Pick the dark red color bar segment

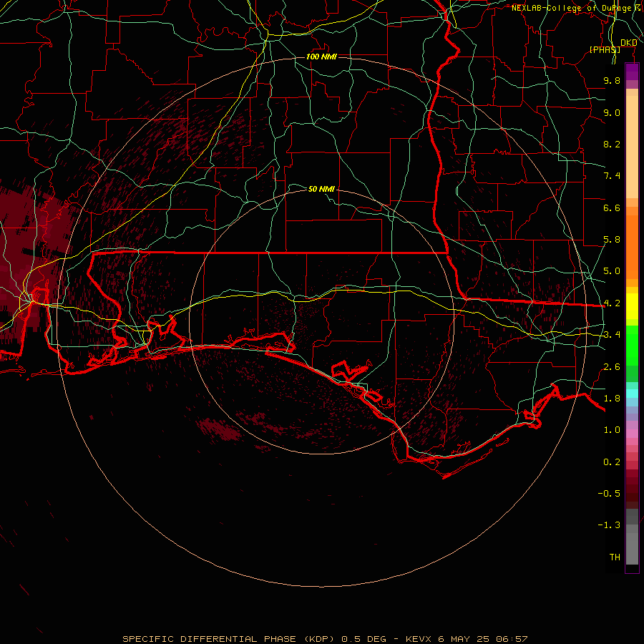(x=632, y=489)
